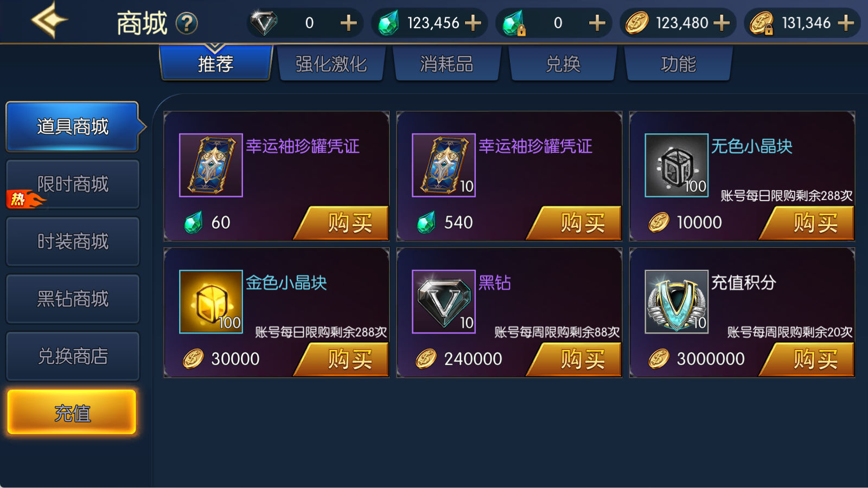
Task: Select the 充值积分 badge icon
Action: click(x=676, y=301)
